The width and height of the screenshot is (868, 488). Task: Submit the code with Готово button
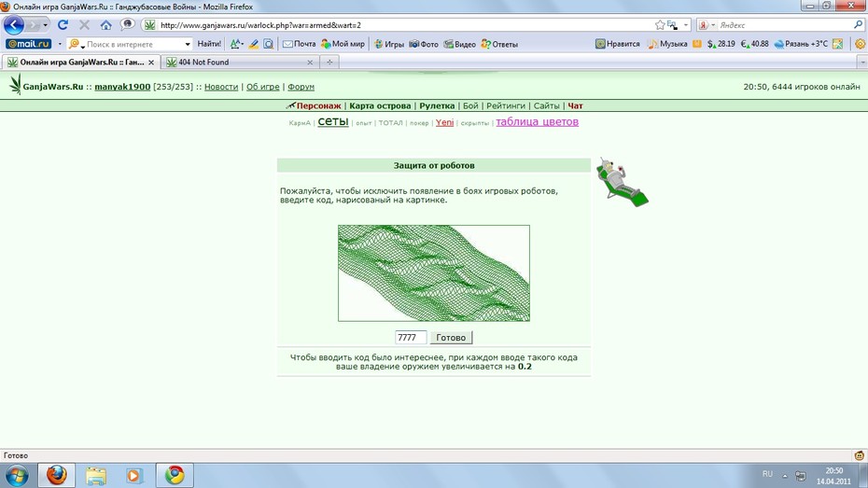pyautogui.click(x=451, y=338)
